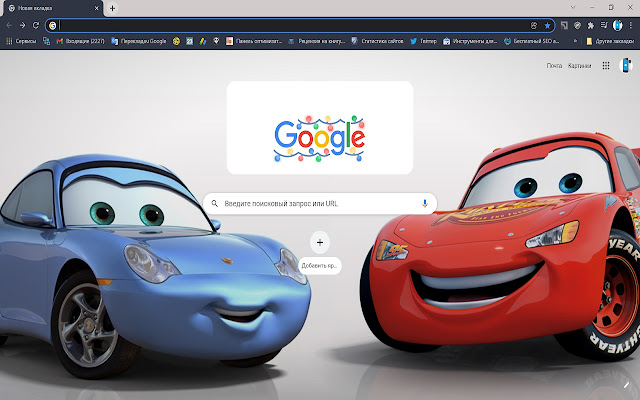The image size is (640, 400).
Task: Open the Картинки link
Action: pyautogui.click(x=580, y=66)
